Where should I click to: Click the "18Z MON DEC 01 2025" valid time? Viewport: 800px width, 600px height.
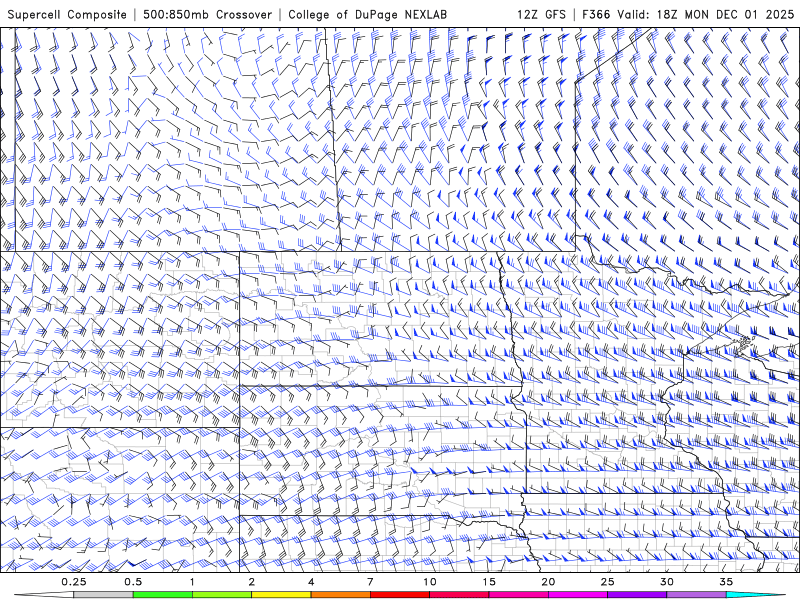point(724,14)
